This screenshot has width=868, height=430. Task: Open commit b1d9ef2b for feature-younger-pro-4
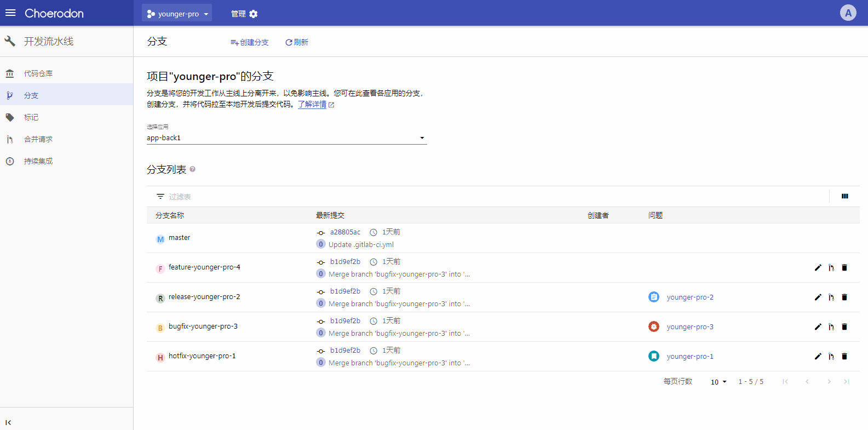(345, 262)
